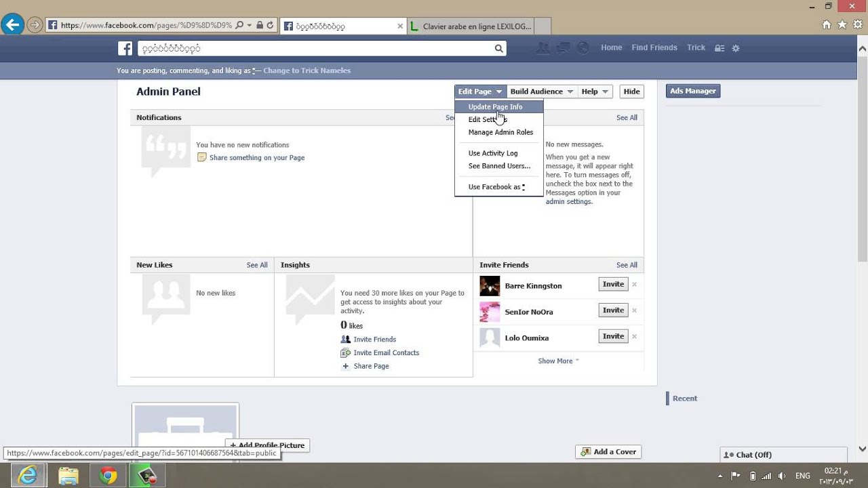Viewport: 868px width, 488px height.
Task: Open the Trick profile link
Action: pyautogui.click(x=696, y=47)
